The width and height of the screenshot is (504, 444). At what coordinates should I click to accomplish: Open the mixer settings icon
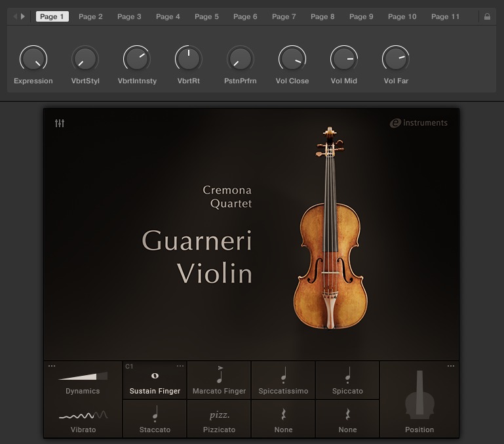pos(60,123)
